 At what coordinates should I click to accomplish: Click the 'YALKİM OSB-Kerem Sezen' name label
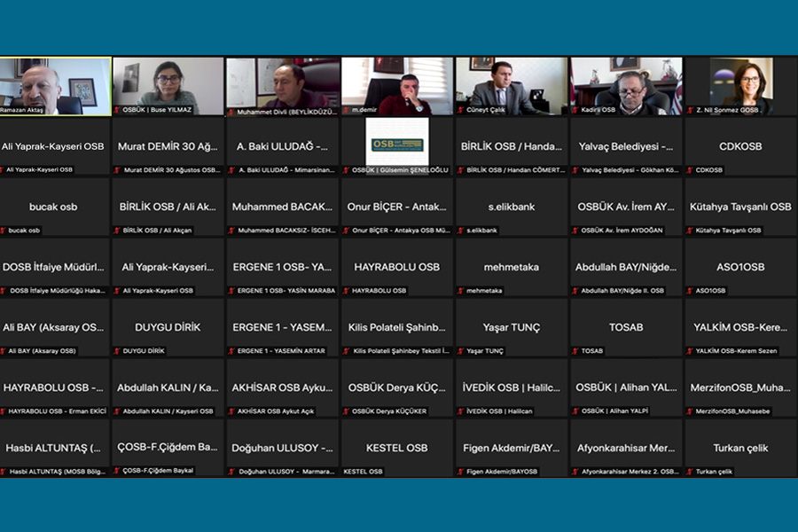pos(736,351)
